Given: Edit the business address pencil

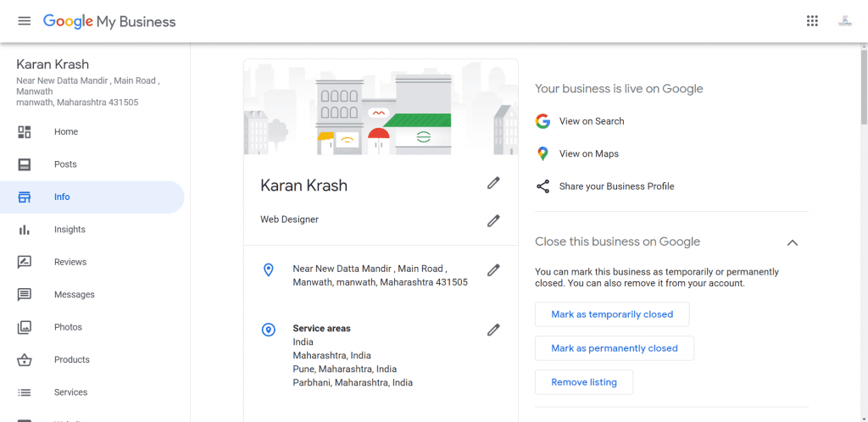Looking at the screenshot, I should 493,270.
